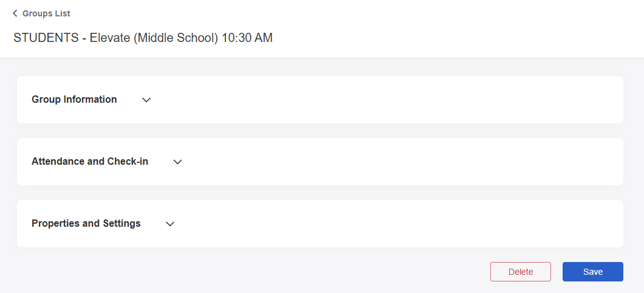Save the group changes

pyautogui.click(x=592, y=272)
